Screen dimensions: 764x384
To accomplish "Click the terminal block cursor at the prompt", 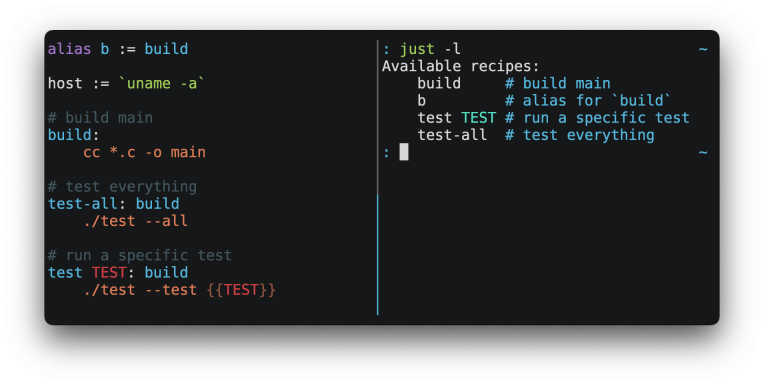I will click(x=404, y=152).
